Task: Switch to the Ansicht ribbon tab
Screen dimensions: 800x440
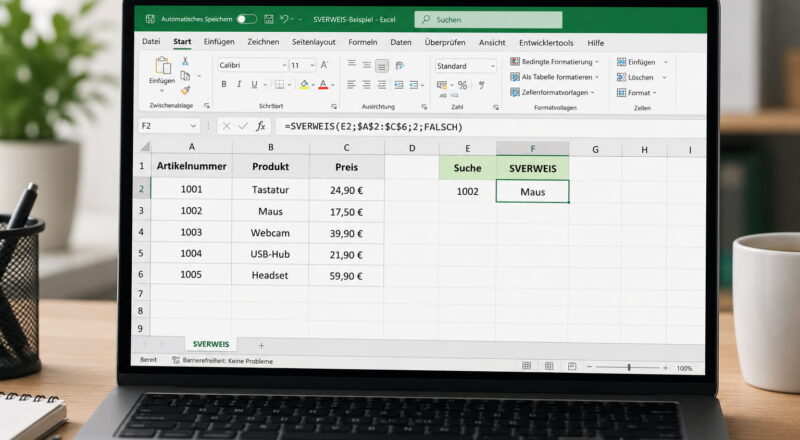Action: tap(492, 43)
